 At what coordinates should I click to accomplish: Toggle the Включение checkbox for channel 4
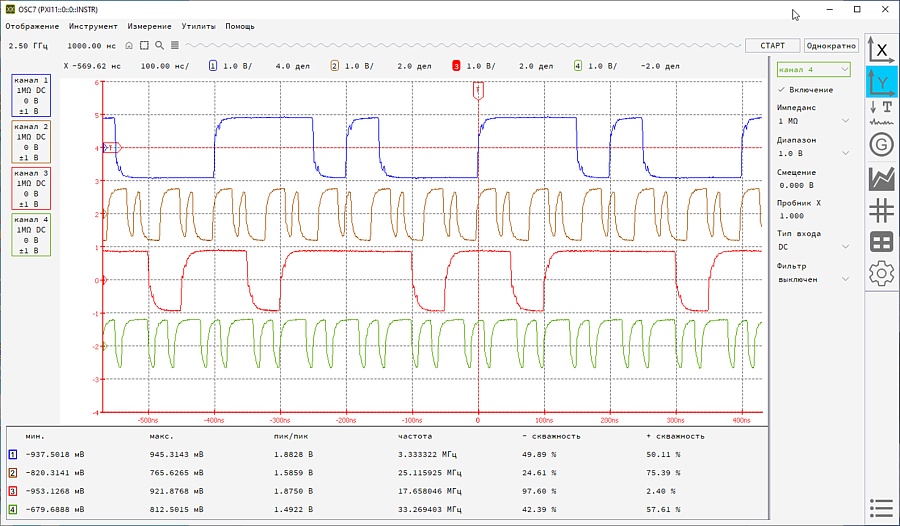click(782, 90)
